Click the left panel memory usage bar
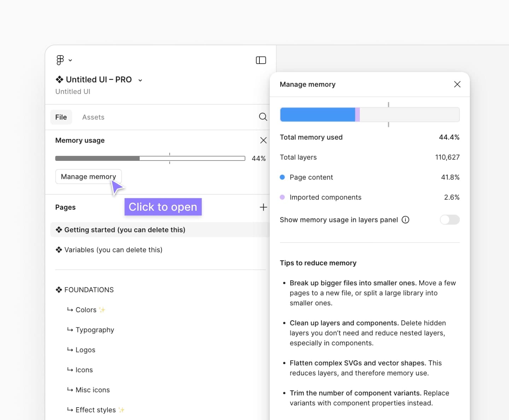 (150, 158)
